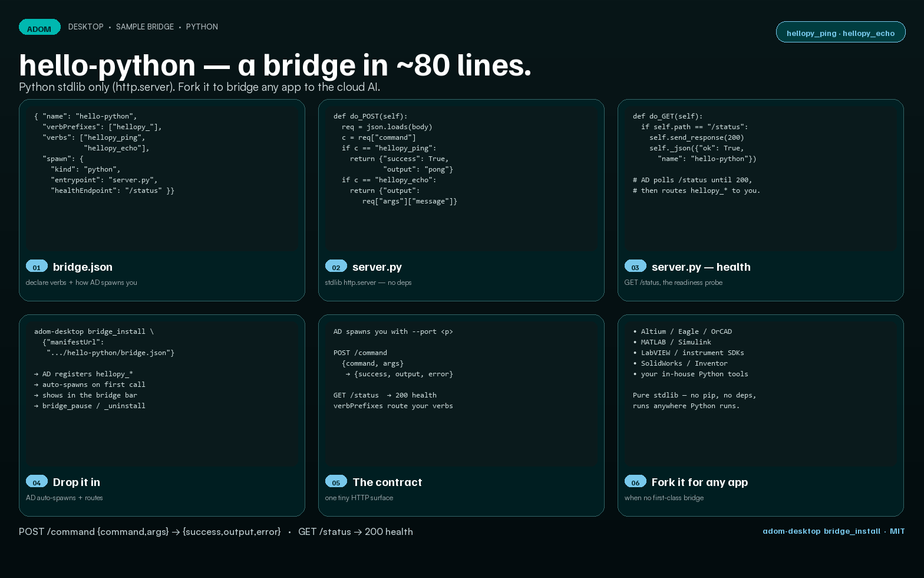Screen dimensions: 924x578
Task: Click footer text 'POST /command {command,args} → {success,output,error}'
Action: (x=150, y=532)
